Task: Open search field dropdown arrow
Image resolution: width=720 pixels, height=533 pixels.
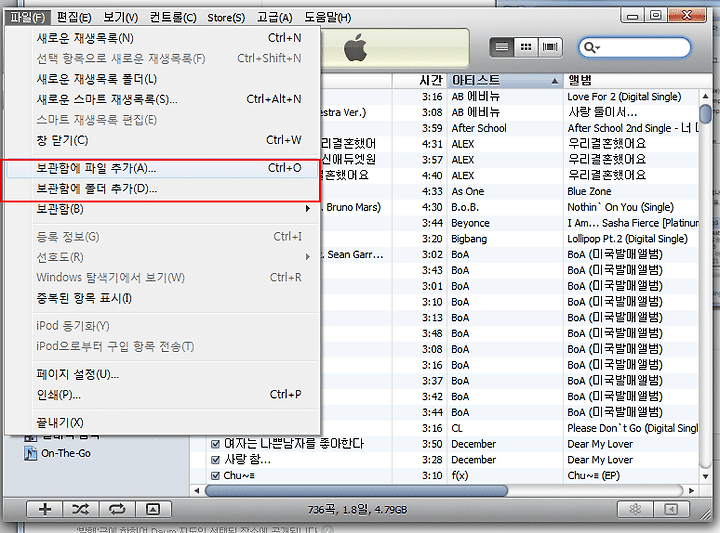Action: pyautogui.click(x=598, y=48)
